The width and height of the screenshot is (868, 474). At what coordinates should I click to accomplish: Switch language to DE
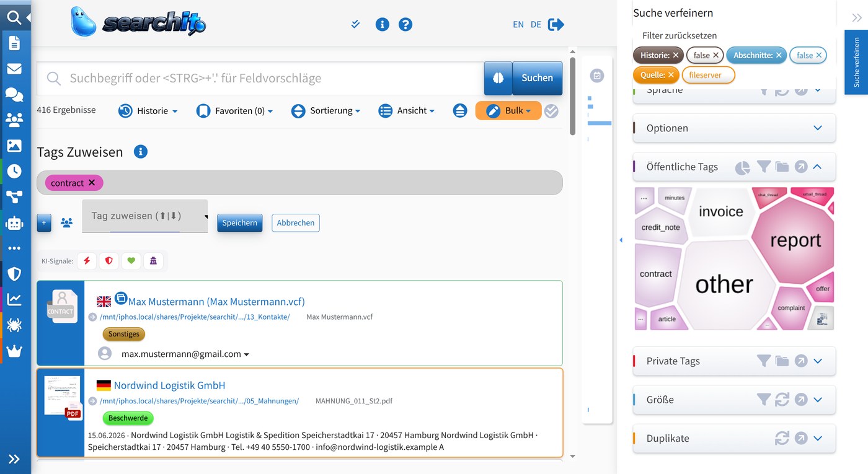coord(536,25)
